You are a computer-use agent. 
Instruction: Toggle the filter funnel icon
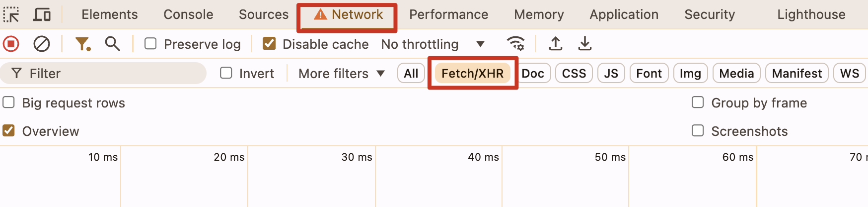(x=82, y=44)
